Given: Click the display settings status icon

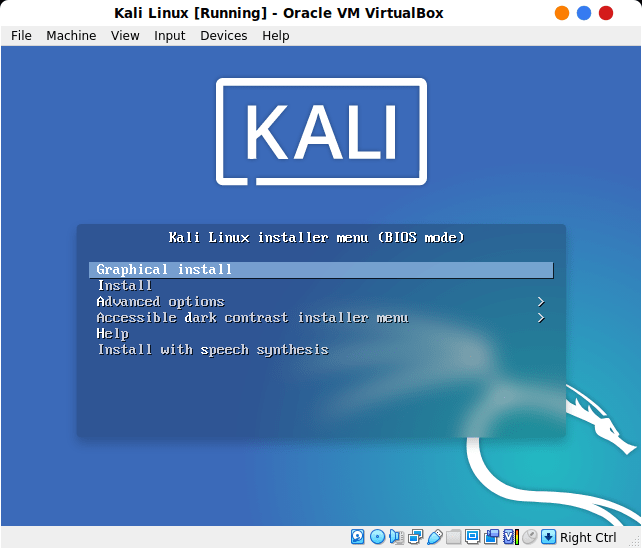Looking at the screenshot, I should pos(472,536).
